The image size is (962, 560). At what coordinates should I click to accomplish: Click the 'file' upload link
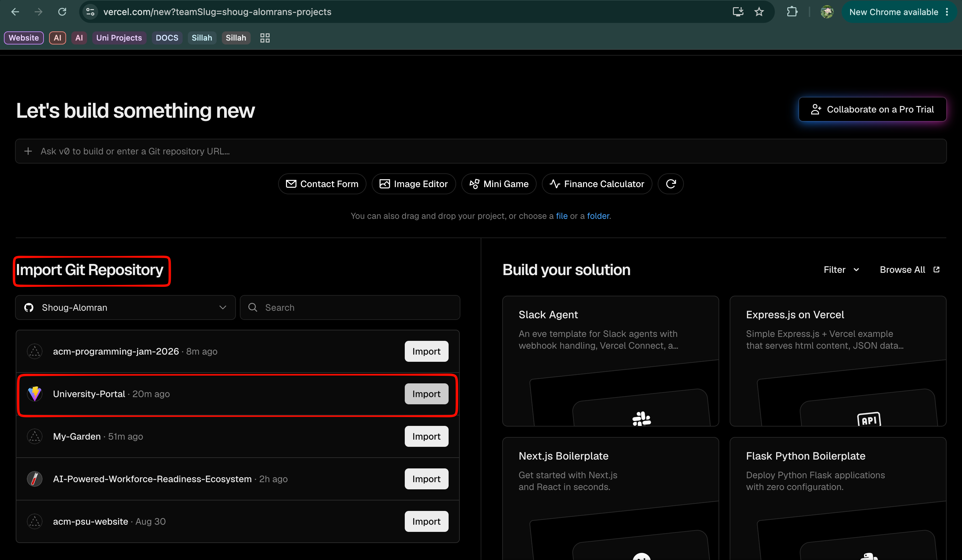(x=561, y=216)
